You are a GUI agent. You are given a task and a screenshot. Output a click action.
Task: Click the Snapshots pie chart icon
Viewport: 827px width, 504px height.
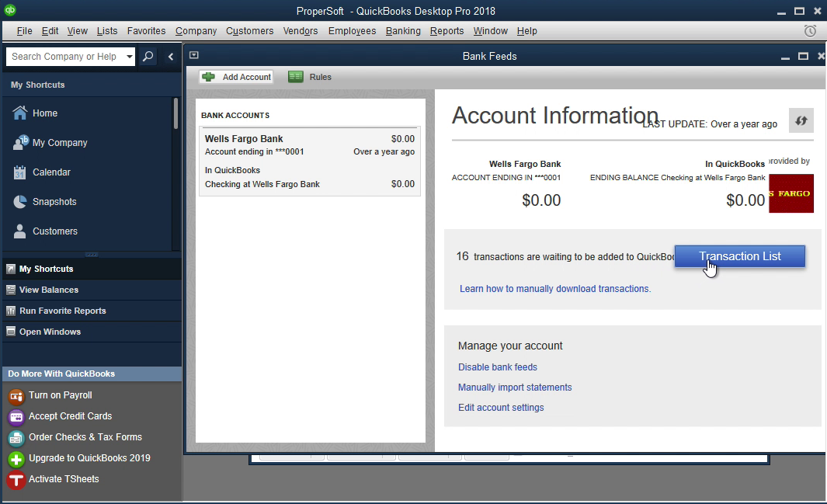(x=20, y=201)
